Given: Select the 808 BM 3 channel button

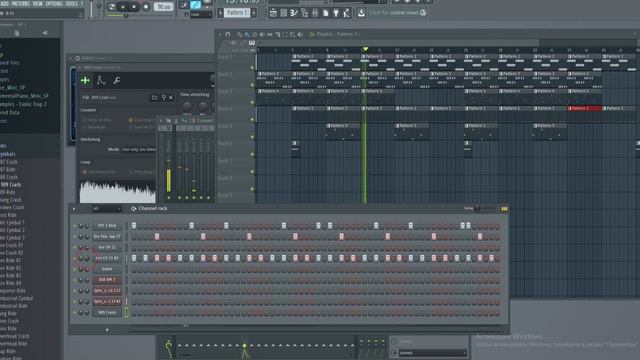Looking at the screenshot, I should click(107, 280).
